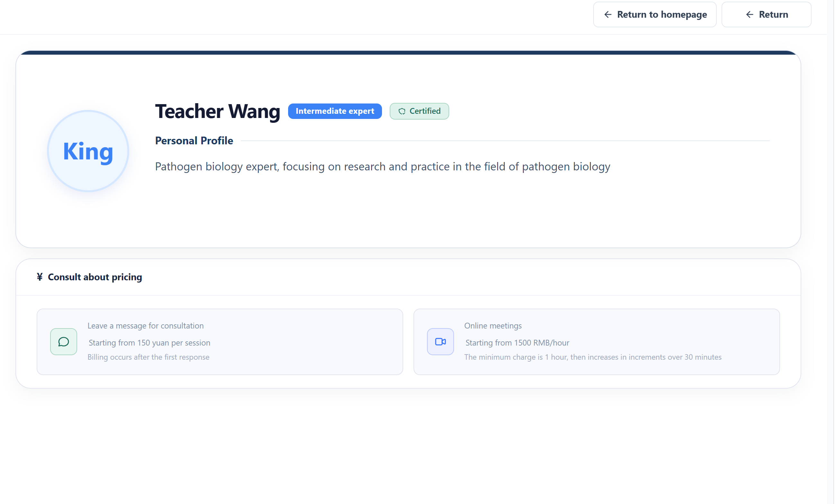Click the Online meetings label
Screen dimensions: 836x504
[493, 326]
